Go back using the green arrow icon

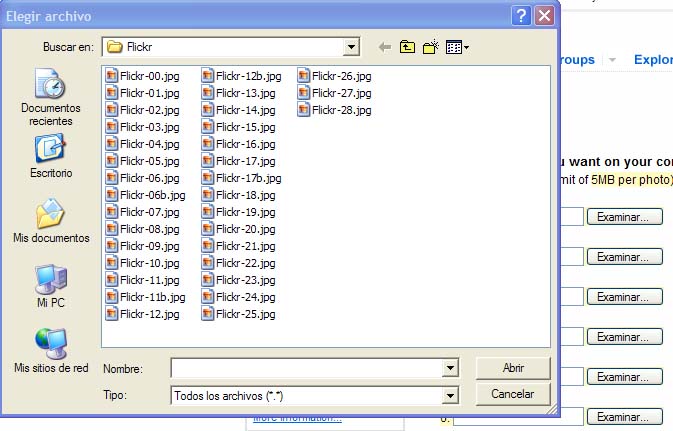(385, 47)
